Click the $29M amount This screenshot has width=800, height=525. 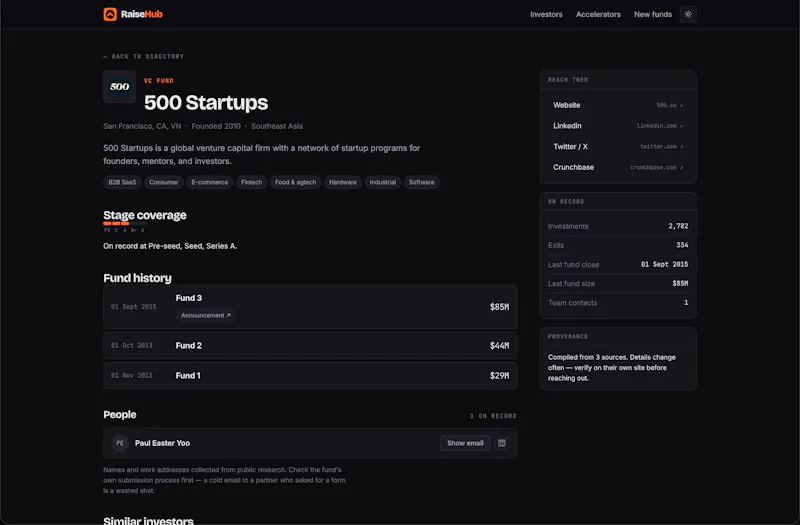(x=499, y=376)
